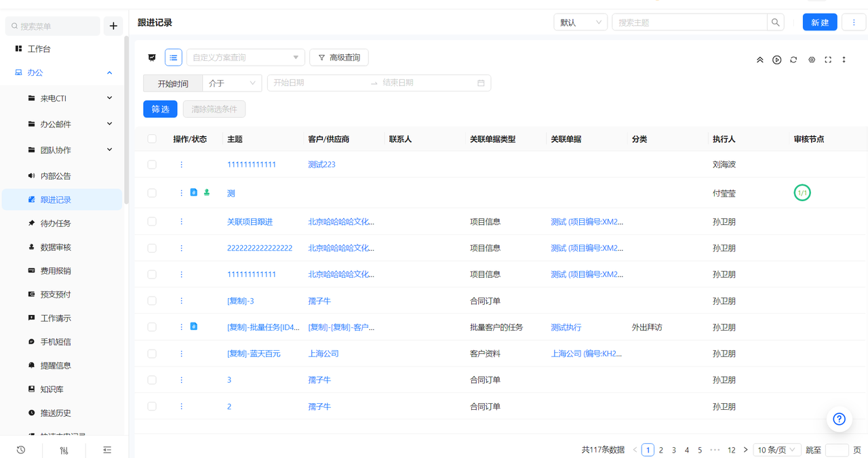The height and width of the screenshot is (458, 868).
Task: Open the more options kebab next to 新建
Action: coord(854,22)
